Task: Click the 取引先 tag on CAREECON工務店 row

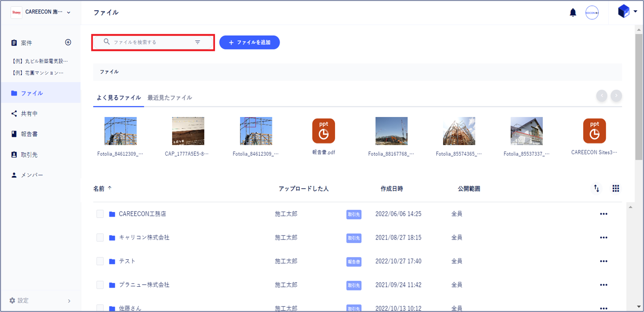Action: tap(354, 214)
